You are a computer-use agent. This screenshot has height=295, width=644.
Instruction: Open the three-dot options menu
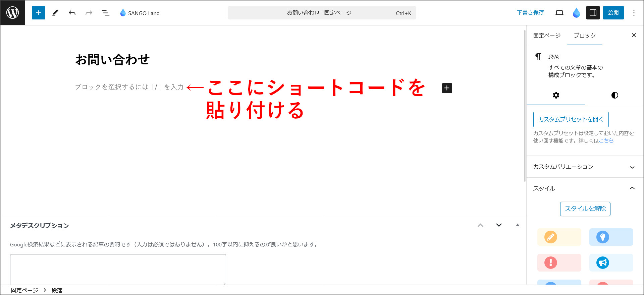click(634, 13)
